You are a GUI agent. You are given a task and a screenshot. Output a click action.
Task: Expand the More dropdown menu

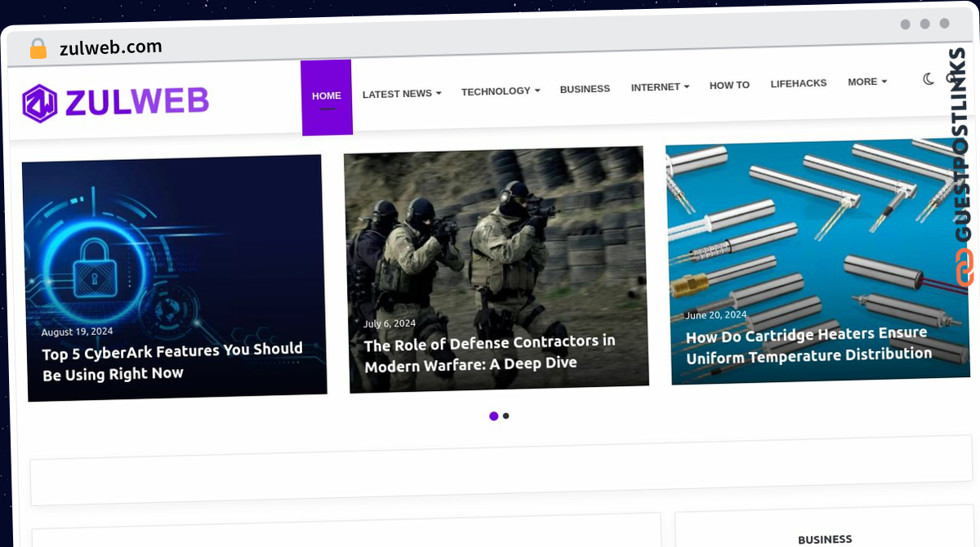[867, 82]
